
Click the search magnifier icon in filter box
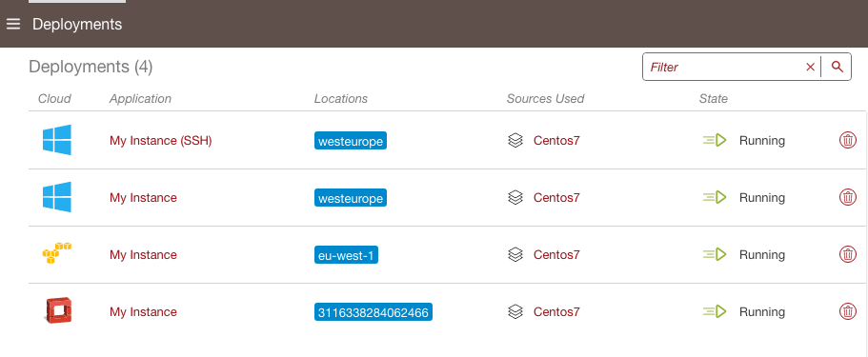click(837, 67)
